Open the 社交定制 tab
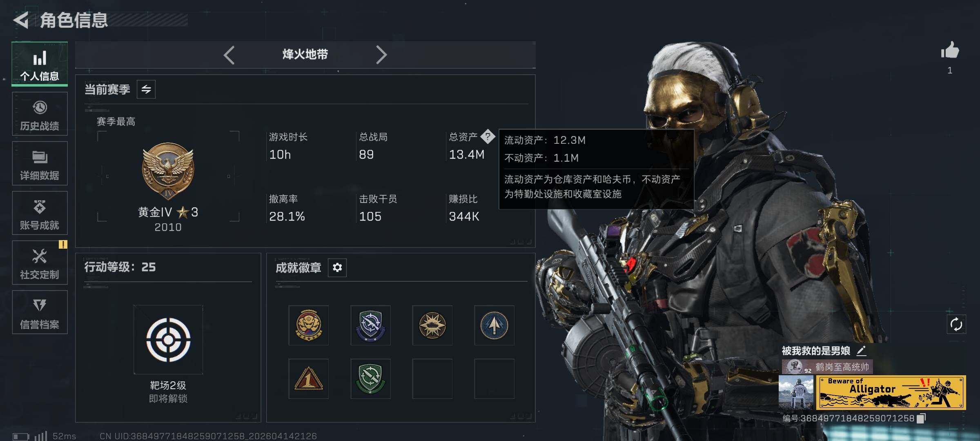This screenshot has height=441, width=980. [x=40, y=263]
